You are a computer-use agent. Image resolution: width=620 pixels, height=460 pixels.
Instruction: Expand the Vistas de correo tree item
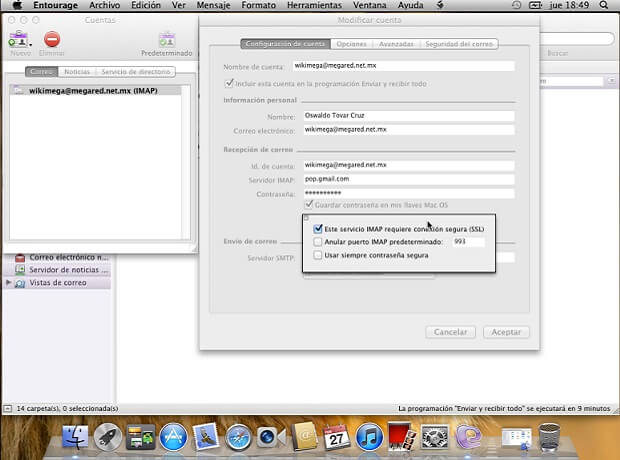click(9, 283)
